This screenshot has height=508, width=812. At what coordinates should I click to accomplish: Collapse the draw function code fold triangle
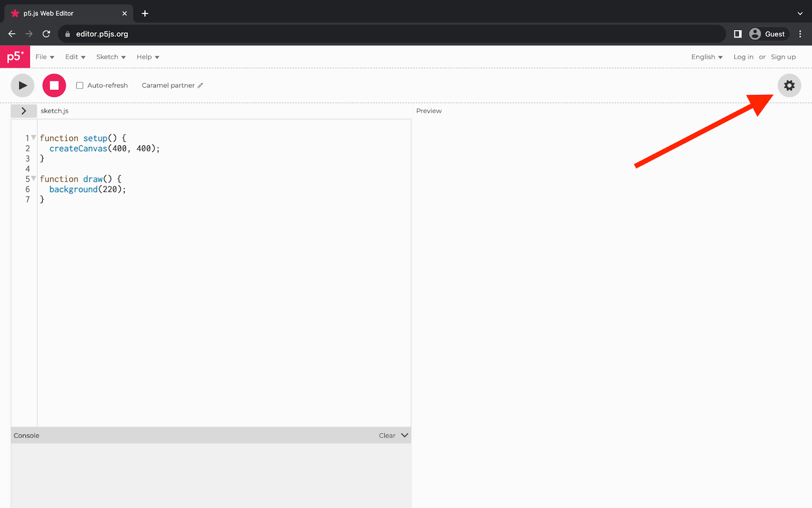(33, 178)
